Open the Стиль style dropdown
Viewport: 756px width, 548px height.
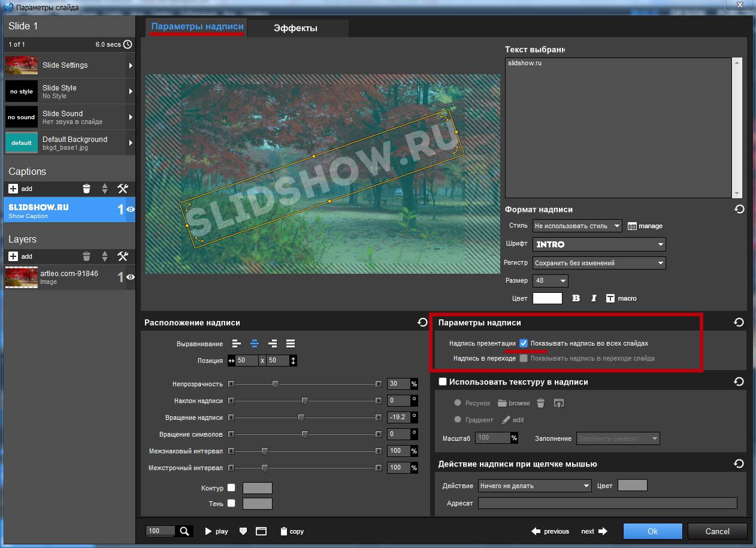[x=578, y=226]
